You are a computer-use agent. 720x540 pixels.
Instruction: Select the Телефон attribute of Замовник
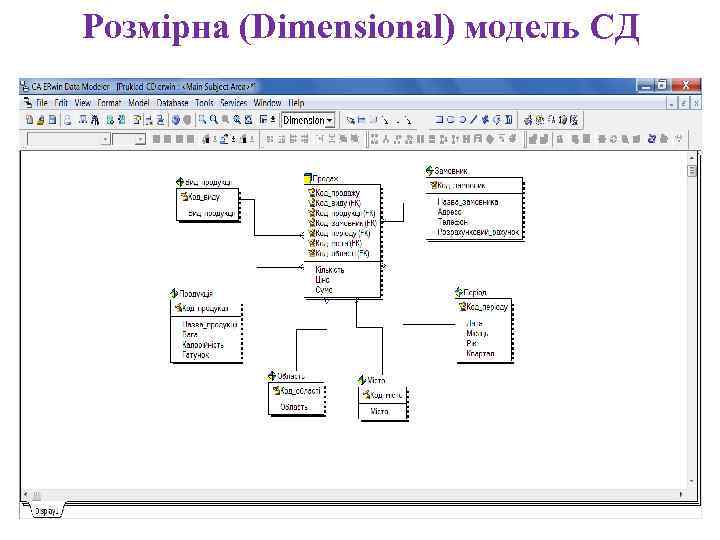click(453, 222)
